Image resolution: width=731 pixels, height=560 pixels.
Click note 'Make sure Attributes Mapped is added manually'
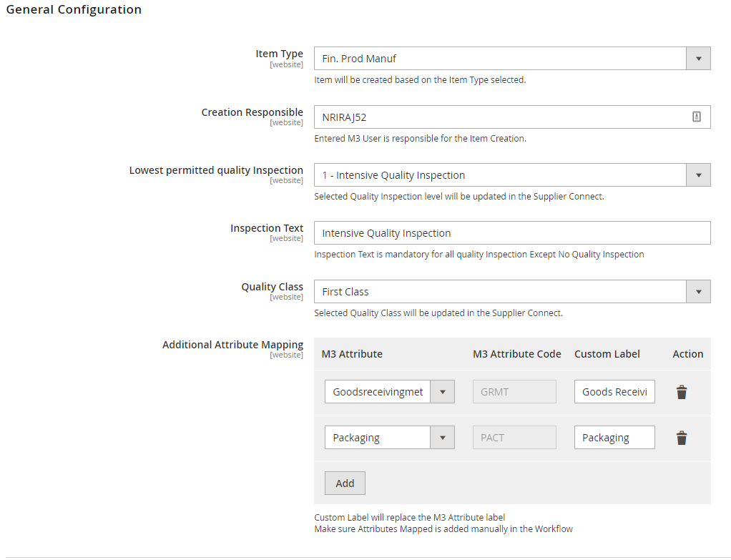[x=443, y=529]
